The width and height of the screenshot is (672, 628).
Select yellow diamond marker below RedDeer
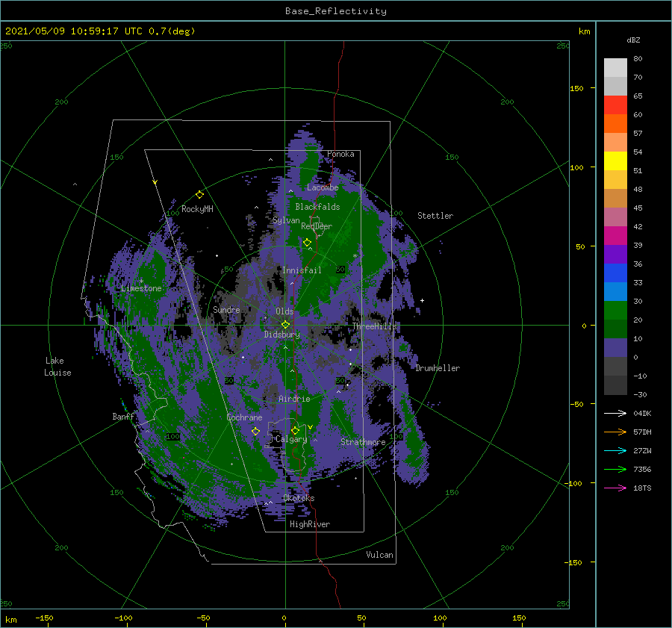[x=307, y=243]
